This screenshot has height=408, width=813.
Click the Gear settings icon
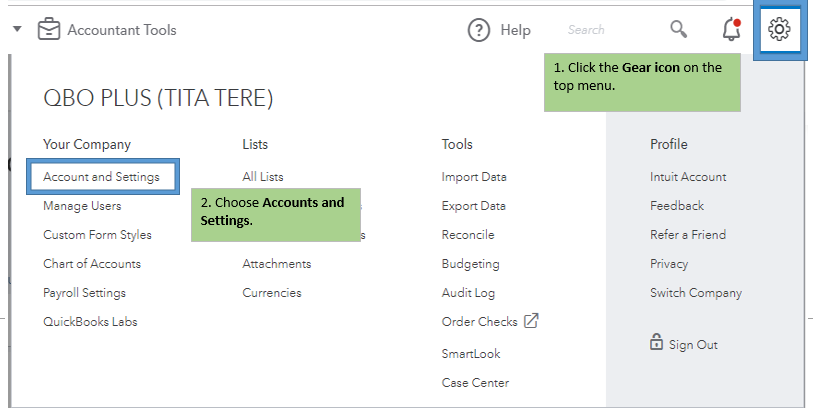pyautogui.click(x=779, y=30)
